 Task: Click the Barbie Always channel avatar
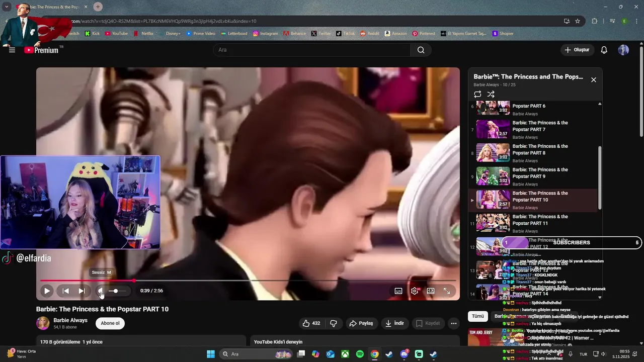click(x=43, y=323)
